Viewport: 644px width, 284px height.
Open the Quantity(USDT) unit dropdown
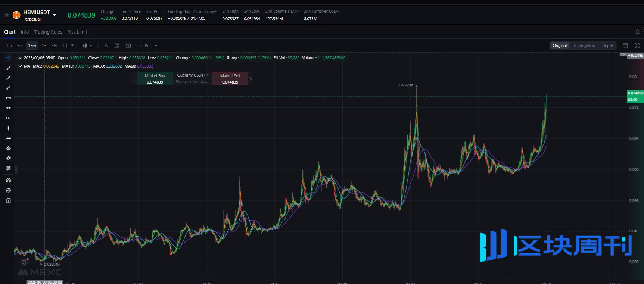(x=193, y=75)
